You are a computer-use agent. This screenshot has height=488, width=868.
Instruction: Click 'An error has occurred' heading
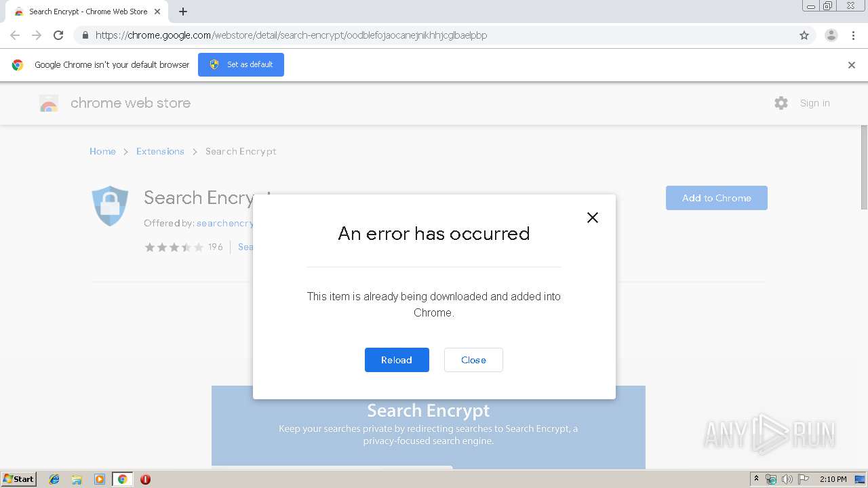pyautogui.click(x=434, y=233)
